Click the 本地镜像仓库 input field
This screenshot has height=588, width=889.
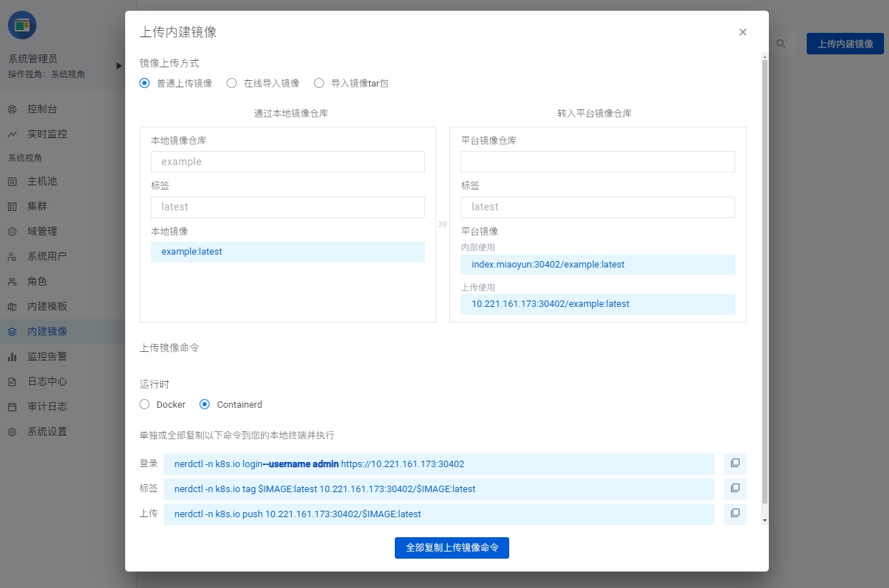point(288,162)
